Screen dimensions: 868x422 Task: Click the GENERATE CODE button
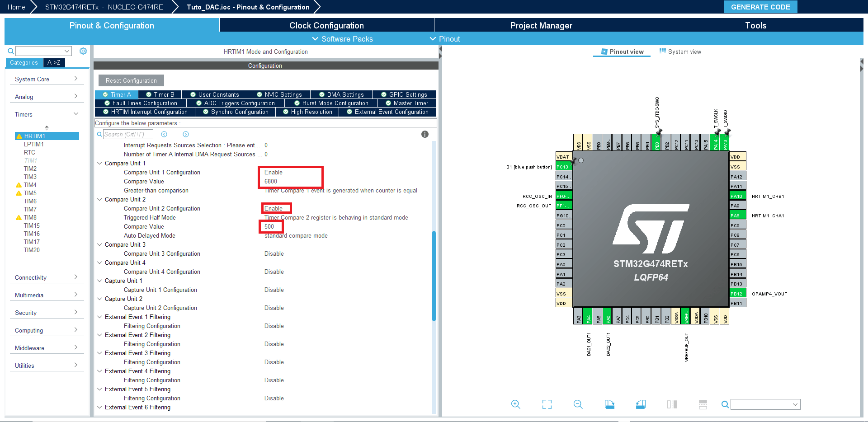point(760,7)
